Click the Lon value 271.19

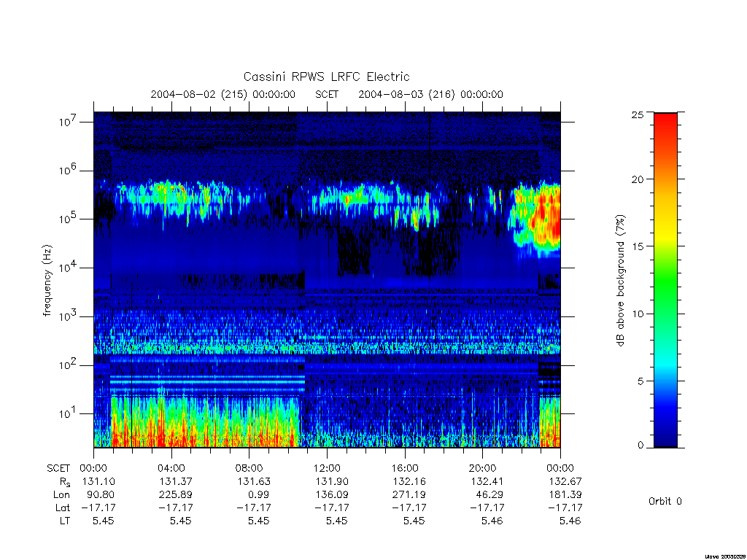click(409, 494)
